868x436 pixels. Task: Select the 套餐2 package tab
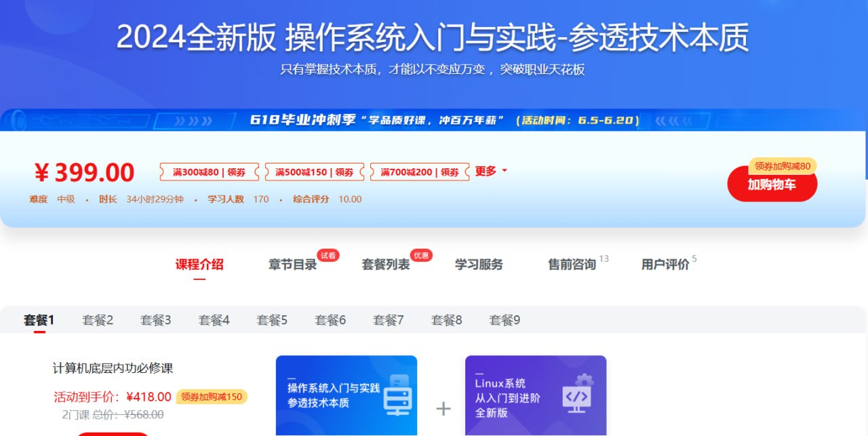click(x=98, y=320)
